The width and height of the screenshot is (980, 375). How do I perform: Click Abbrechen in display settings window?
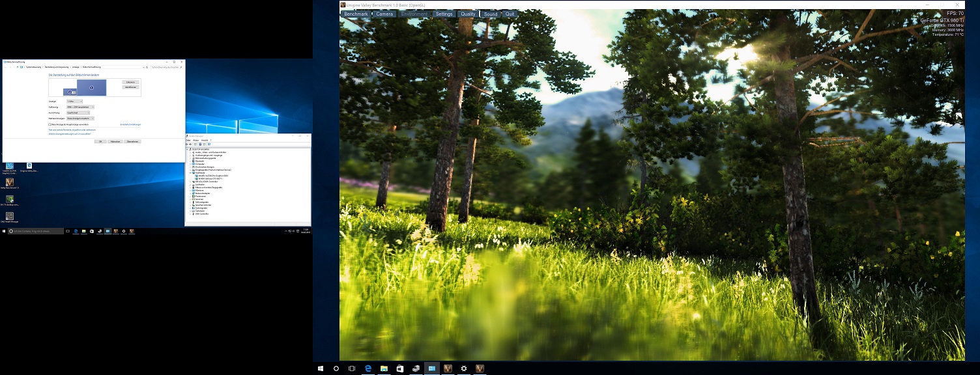[x=115, y=141]
